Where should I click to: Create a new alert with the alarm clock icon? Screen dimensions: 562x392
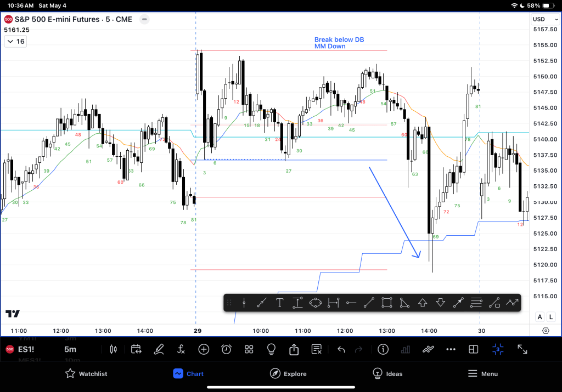226,349
